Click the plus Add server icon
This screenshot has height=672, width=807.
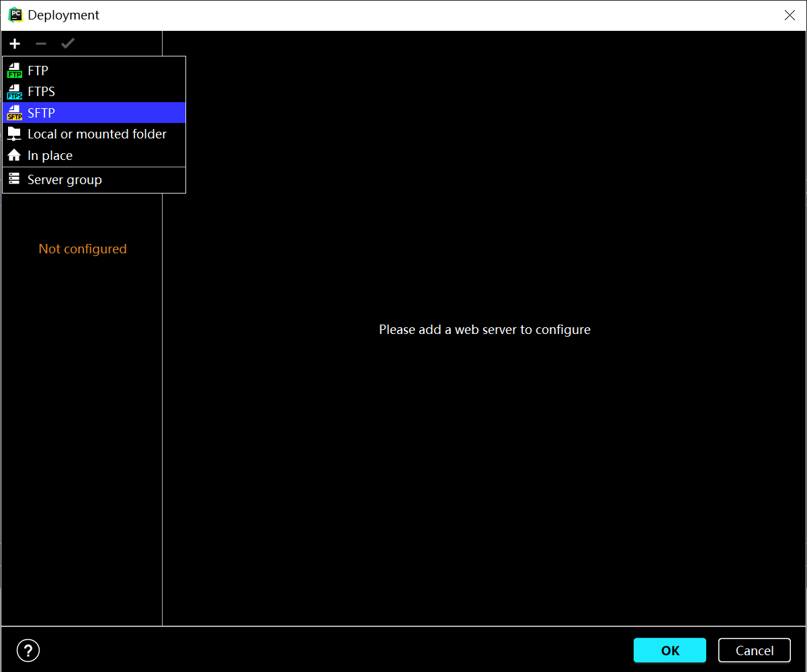click(15, 44)
